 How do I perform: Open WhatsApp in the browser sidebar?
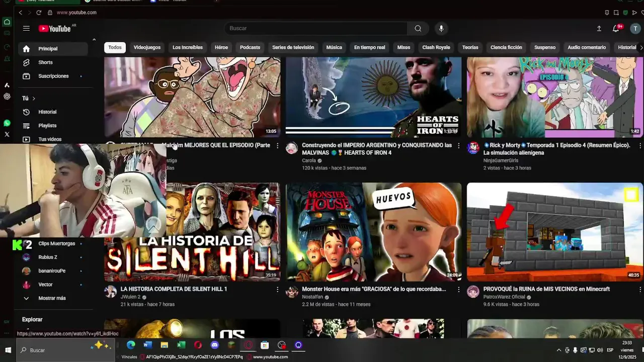[x=7, y=123]
